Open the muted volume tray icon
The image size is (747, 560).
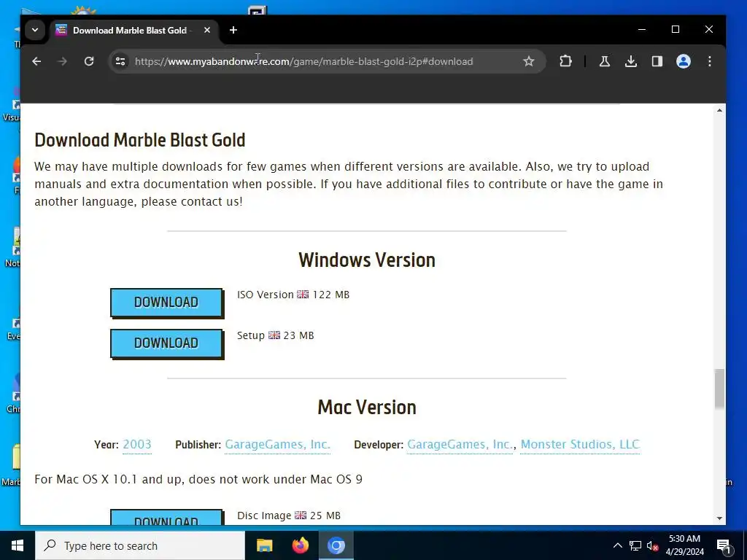coord(653,545)
